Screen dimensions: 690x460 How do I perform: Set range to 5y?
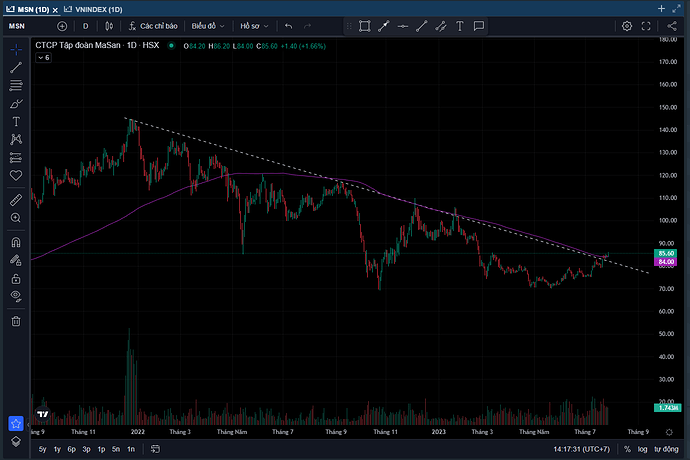42,449
